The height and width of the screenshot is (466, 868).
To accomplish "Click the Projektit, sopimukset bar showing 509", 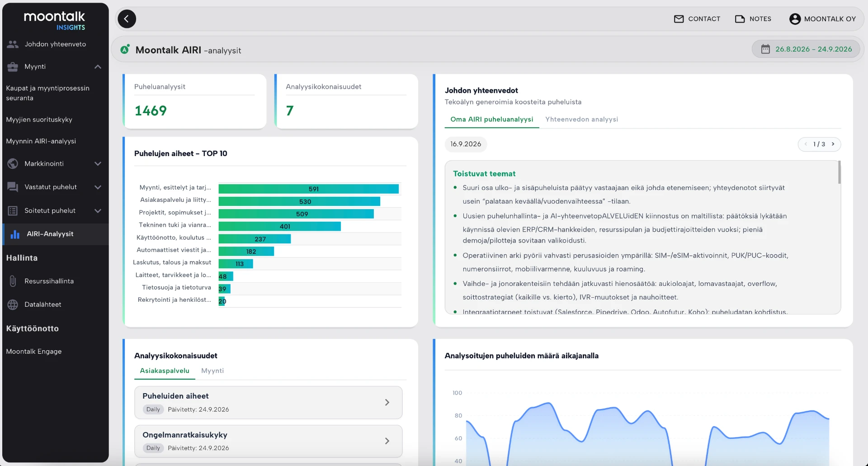I will click(x=296, y=214).
